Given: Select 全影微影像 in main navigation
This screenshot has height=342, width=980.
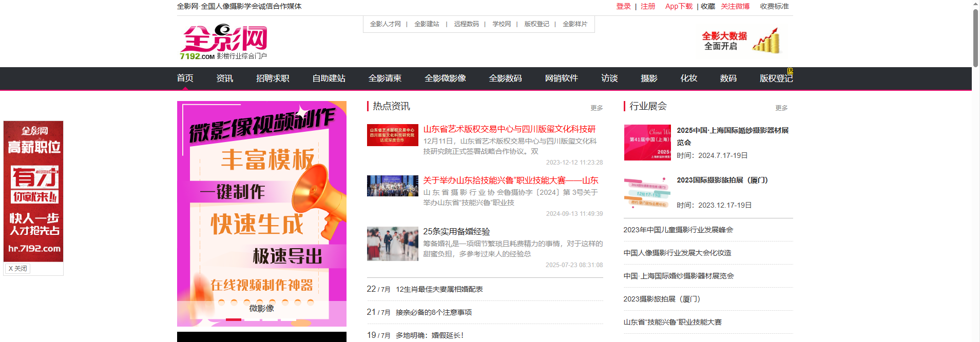Looking at the screenshot, I should 445,78.
